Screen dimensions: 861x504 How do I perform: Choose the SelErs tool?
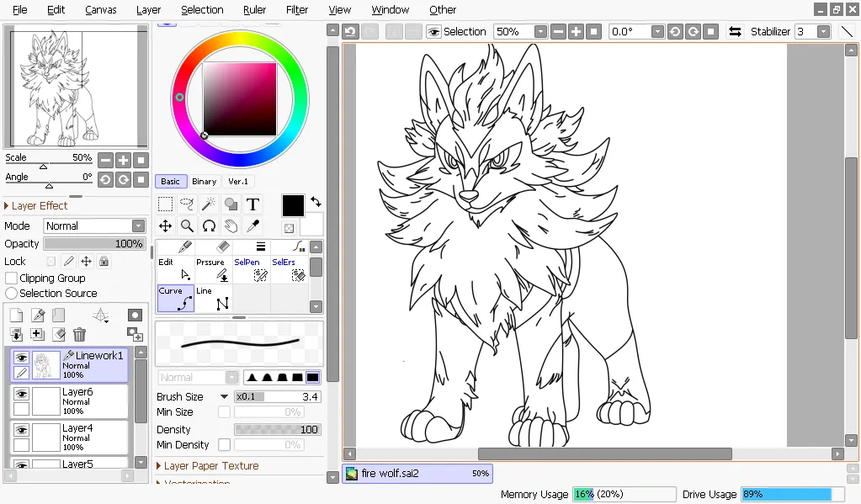289,269
